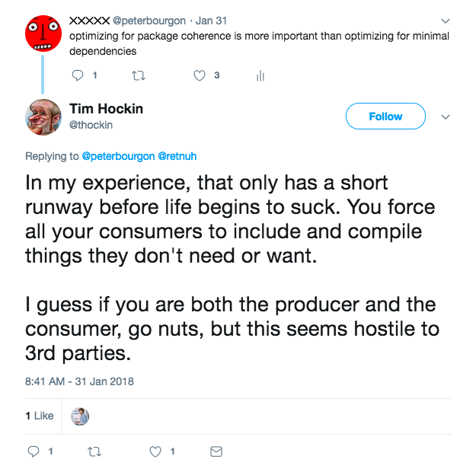Screen dimensions: 476x472
Task: Retweet Tim Hockin's tweet
Action: [94, 451]
